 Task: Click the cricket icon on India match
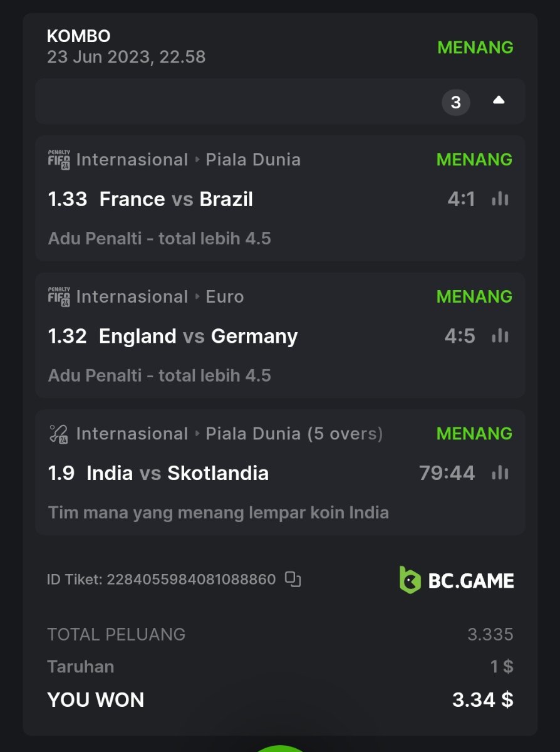pyautogui.click(x=59, y=434)
